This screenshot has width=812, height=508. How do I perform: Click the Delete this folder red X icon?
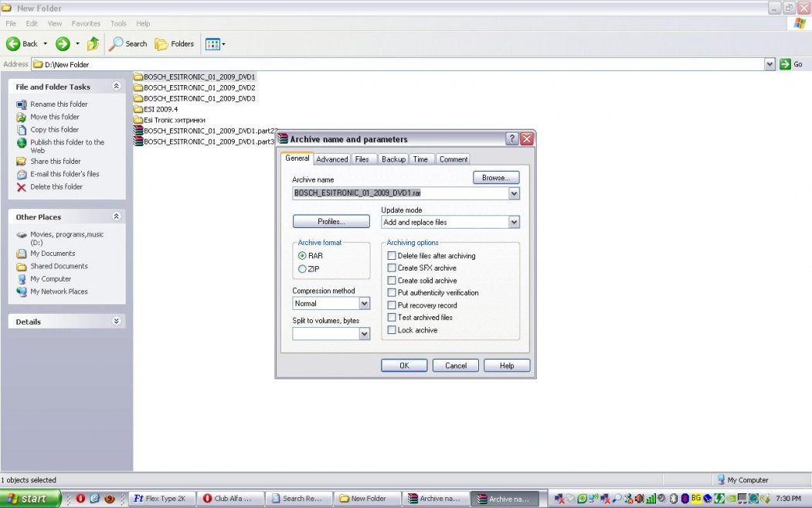click(22, 187)
